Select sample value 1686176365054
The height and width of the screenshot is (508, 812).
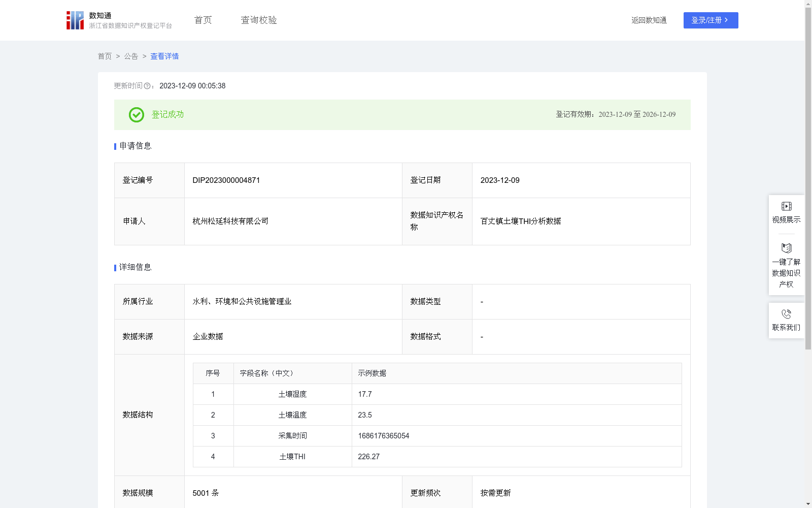384,436
